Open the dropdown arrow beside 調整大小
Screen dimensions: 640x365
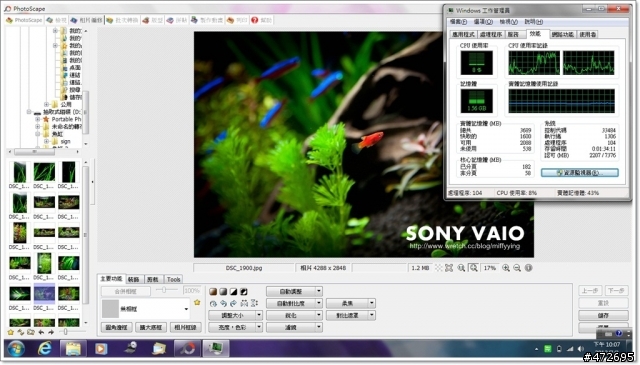coord(259,315)
